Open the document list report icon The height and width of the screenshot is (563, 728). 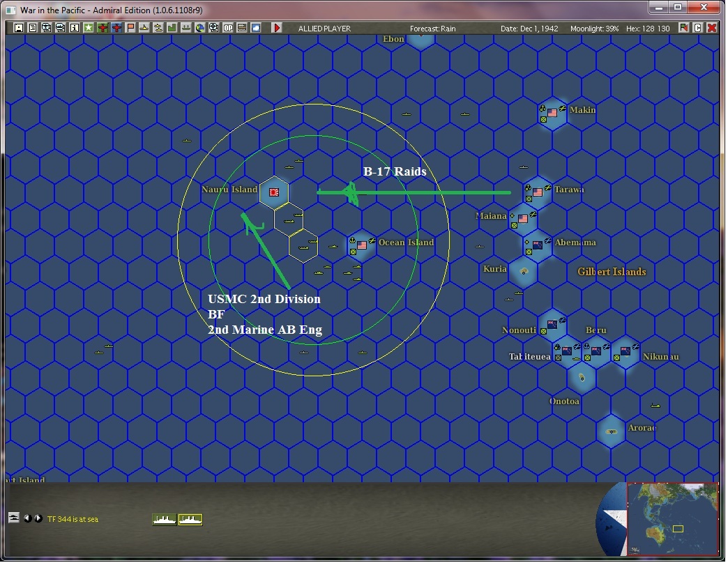pos(33,28)
